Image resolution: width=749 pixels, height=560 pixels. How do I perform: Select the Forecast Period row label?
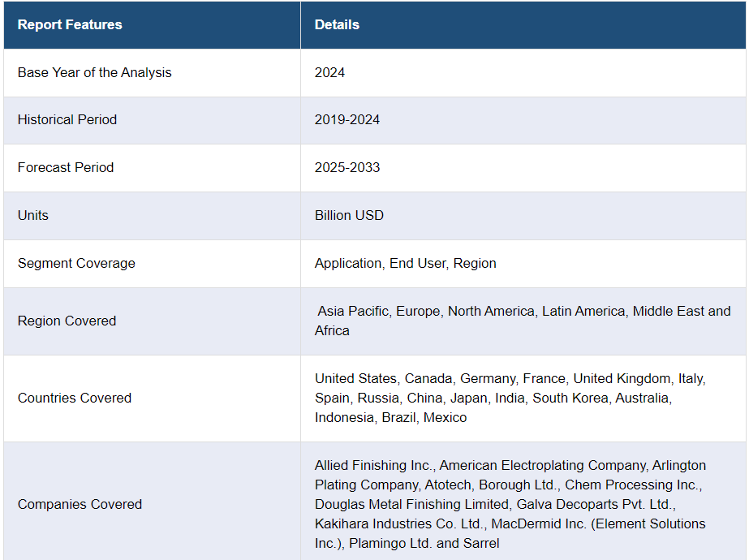click(66, 167)
